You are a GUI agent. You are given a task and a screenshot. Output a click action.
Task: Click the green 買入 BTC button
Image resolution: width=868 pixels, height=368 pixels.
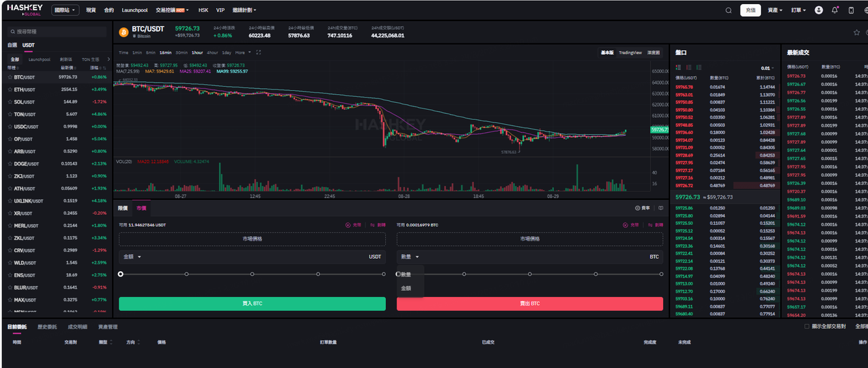coord(252,304)
